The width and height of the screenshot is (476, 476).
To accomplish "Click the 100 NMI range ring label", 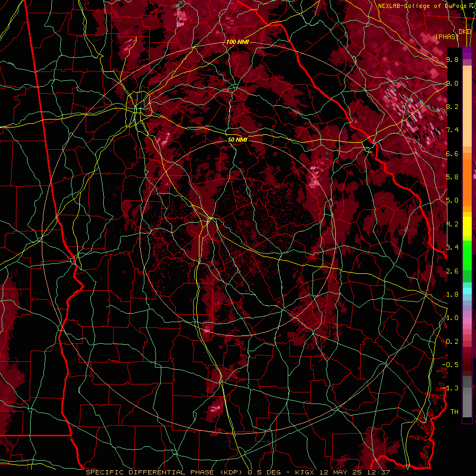I will [x=237, y=42].
